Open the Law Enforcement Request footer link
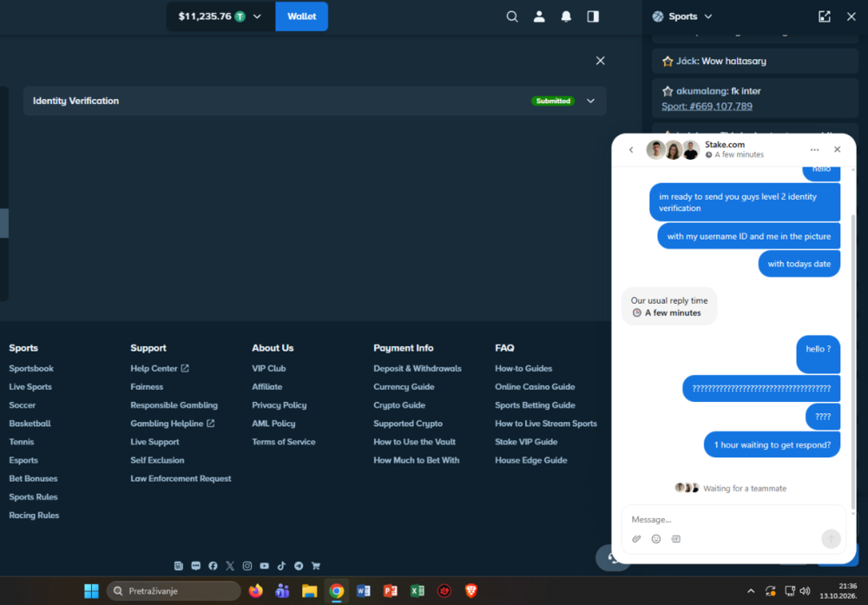The height and width of the screenshot is (605, 868). click(x=181, y=478)
